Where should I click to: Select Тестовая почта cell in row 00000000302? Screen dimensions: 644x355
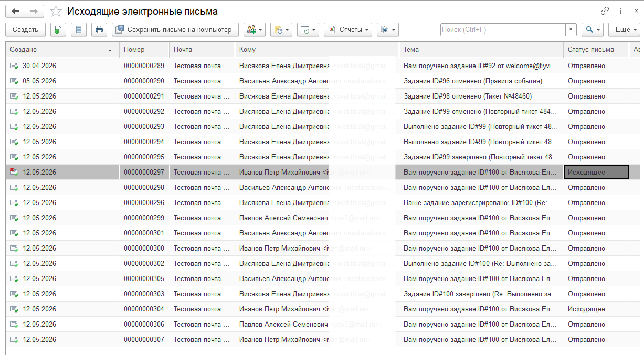point(202,263)
